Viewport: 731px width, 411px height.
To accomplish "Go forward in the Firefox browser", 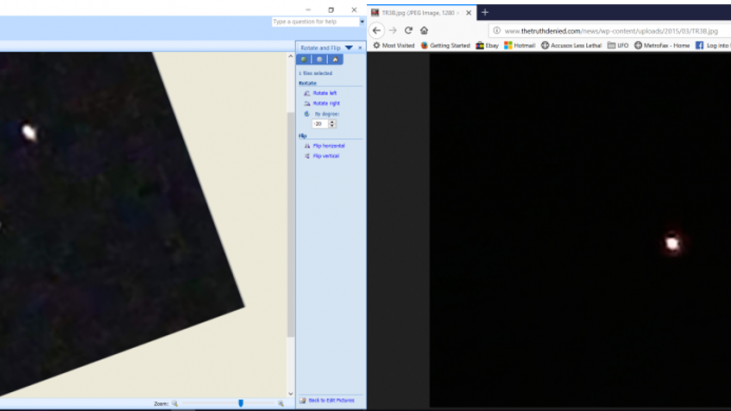I will tap(393, 30).
